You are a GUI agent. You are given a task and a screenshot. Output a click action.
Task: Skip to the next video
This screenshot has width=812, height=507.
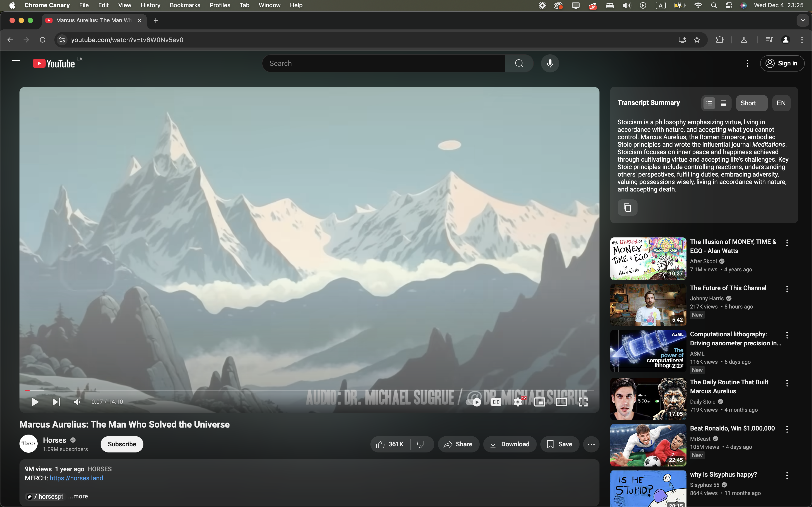[56, 402]
